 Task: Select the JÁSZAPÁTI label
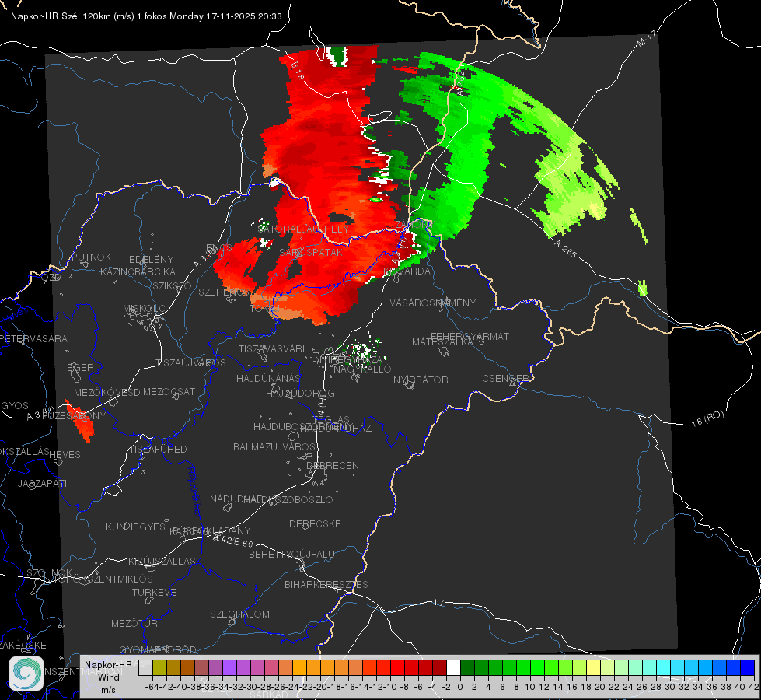click(42, 483)
